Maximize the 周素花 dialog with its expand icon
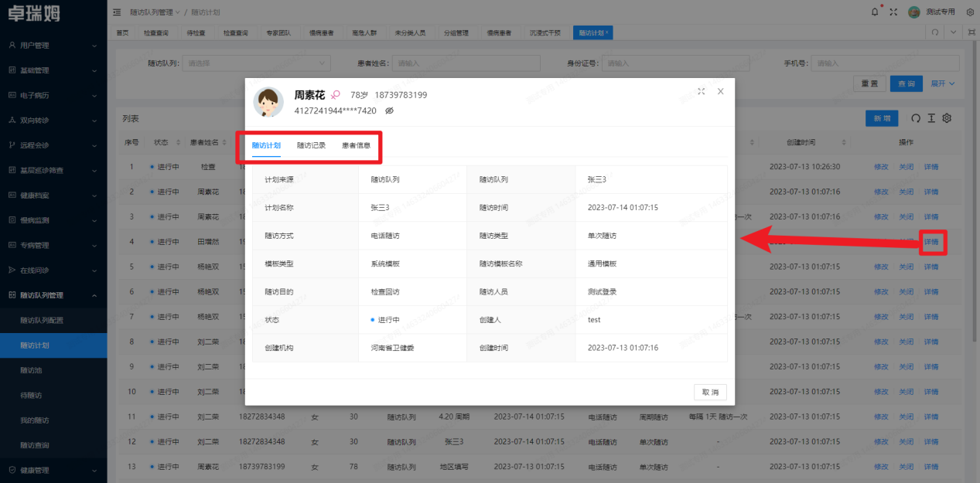Viewport: 980px width, 483px height. (x=702, y=90)
